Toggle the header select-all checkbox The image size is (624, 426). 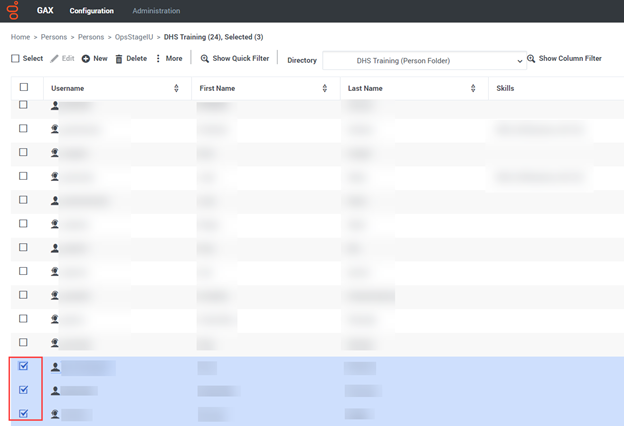pyautogui.click(x=24, y=88)
